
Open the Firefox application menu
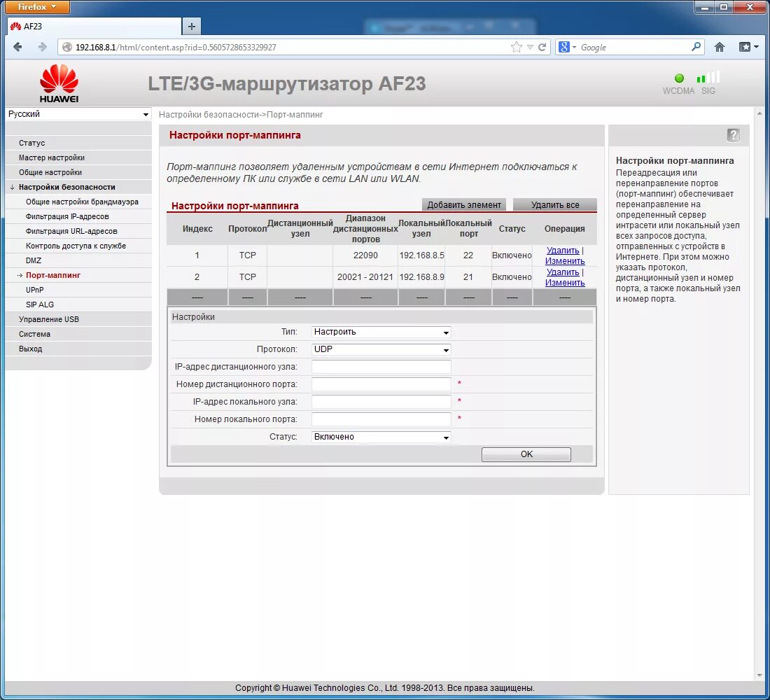[x=37, y=7]
